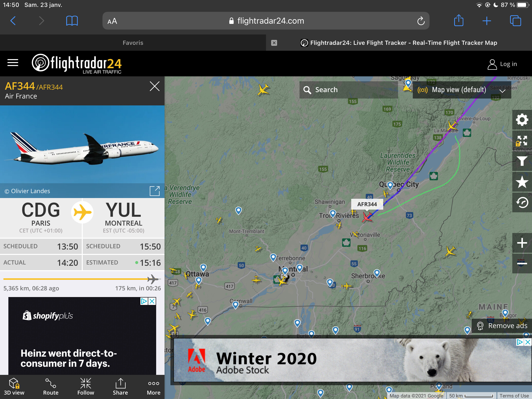Switch to the Favoris tab
This screenshot has height=399, width=532.
(133, 43)
